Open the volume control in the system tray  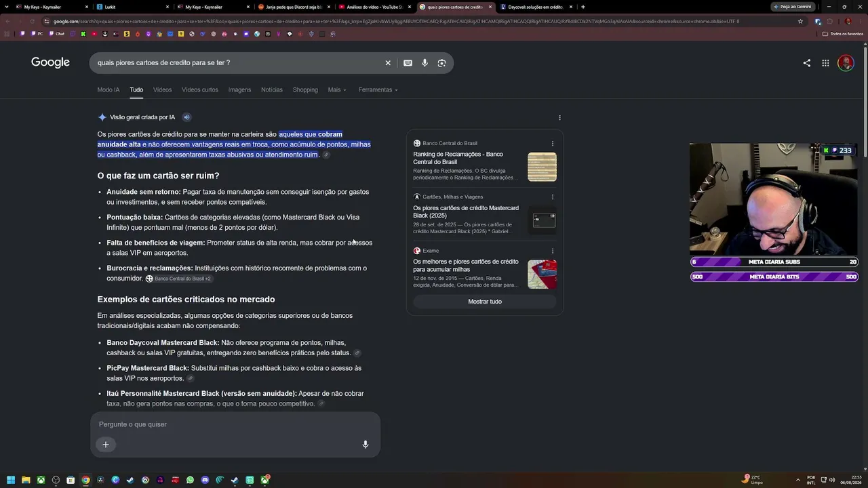point(832,480)
